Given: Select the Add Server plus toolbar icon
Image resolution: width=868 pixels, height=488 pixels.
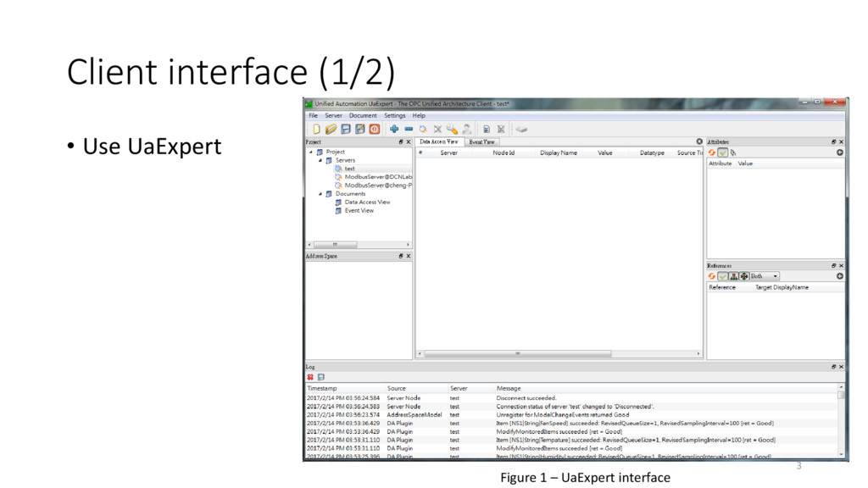Looking at the screenshot, I should click(393, 128).
